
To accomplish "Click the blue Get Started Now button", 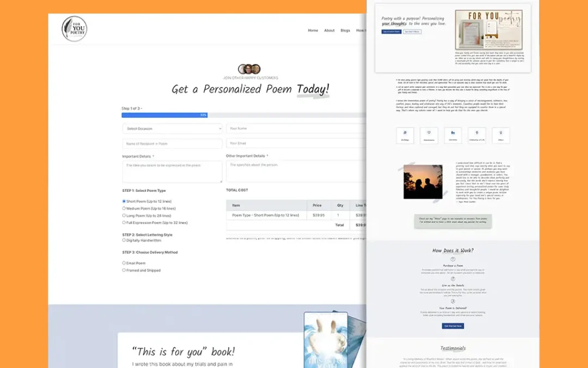I will click(452, 326).
